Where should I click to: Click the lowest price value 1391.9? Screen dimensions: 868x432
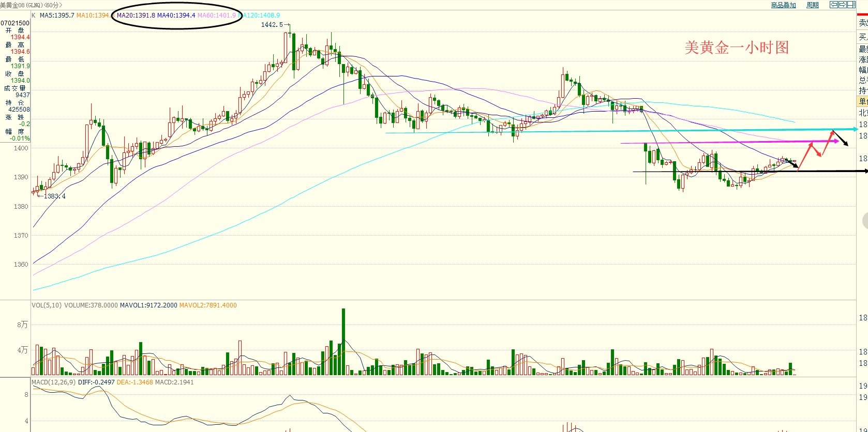click(x=21, y=66)
